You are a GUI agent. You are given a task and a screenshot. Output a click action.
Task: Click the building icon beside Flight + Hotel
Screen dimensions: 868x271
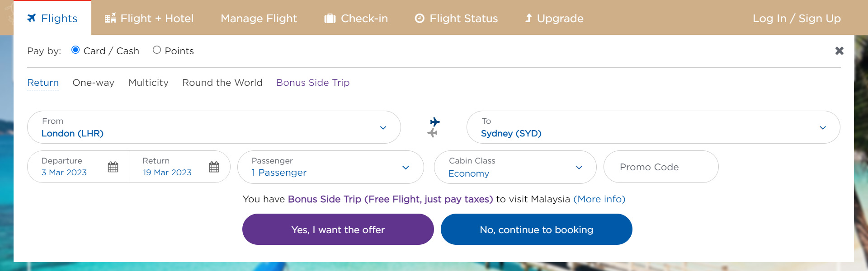click(x=110, y=18)
